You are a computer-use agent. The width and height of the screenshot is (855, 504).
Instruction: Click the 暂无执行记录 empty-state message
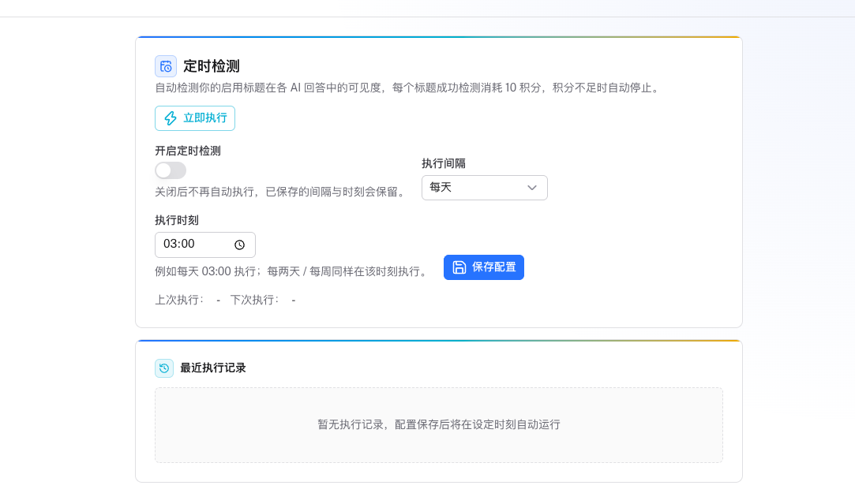click(x=439, y=424)
